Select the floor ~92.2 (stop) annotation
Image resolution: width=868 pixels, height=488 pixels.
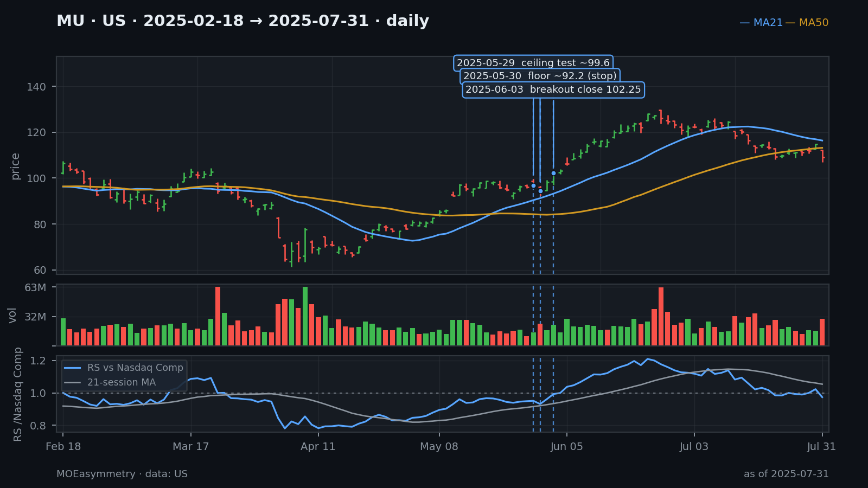(540, 76)
